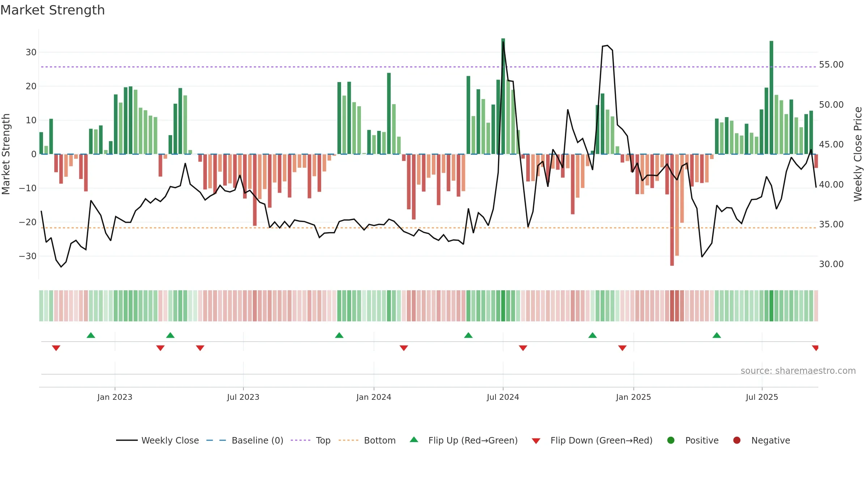Click the −10 tick on the left axis
The height and width of the screenshot is (488, 868).
pyautogui.click(x=28, y=188)
